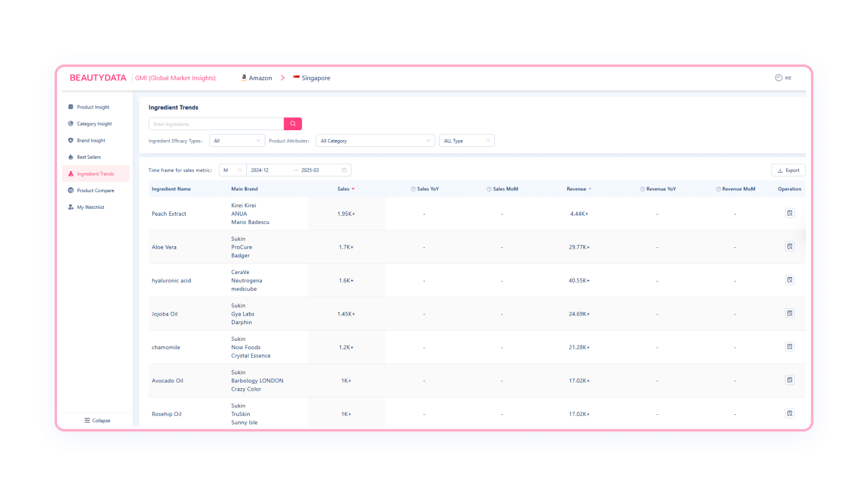Select Ingredient Trends in sidebar
868x496 pixels.
pos(96,174)
